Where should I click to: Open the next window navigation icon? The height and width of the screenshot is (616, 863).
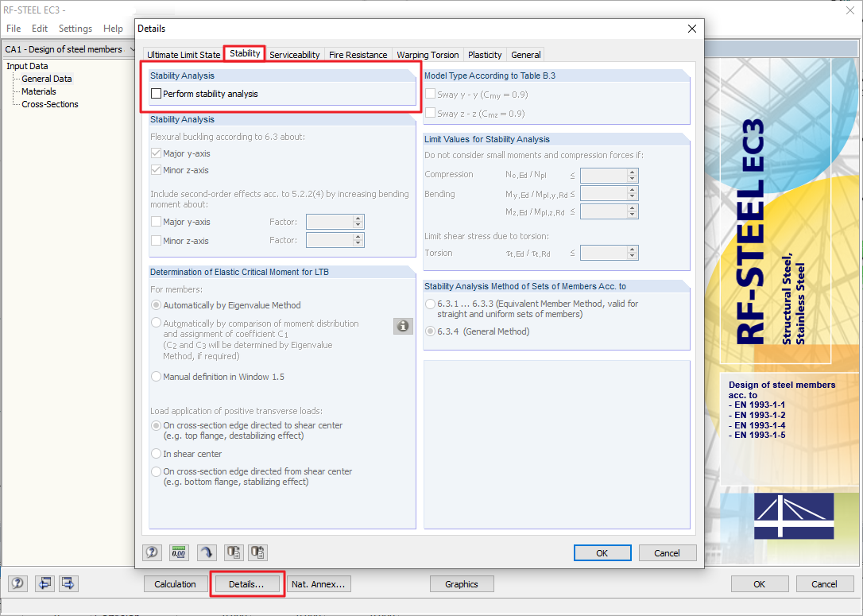tap(68, 583)
